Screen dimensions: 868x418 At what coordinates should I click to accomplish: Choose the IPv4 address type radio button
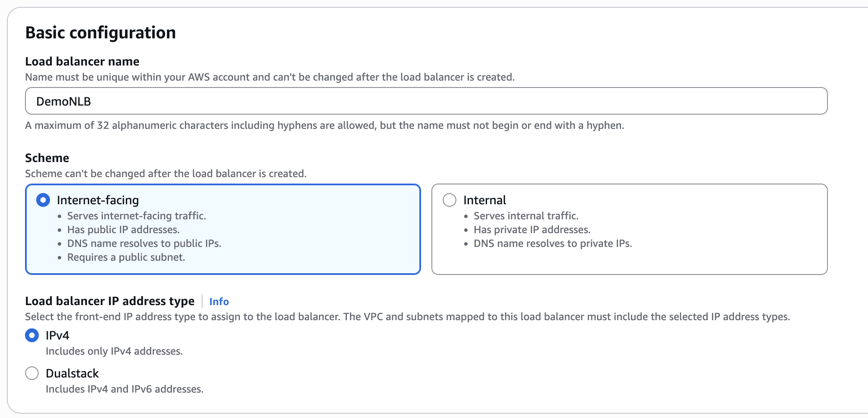pyautogui.click(x=32, y=335)
